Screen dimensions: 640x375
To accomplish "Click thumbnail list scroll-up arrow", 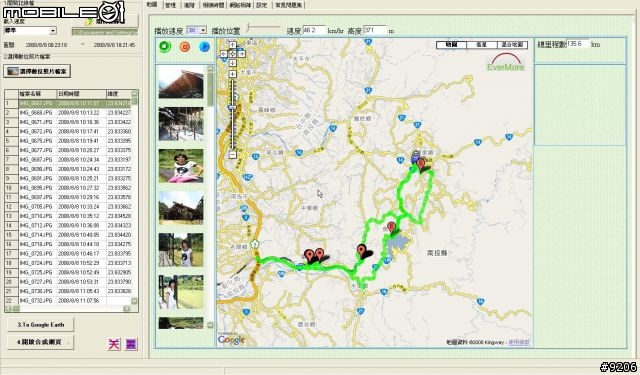I will [210, 69].
